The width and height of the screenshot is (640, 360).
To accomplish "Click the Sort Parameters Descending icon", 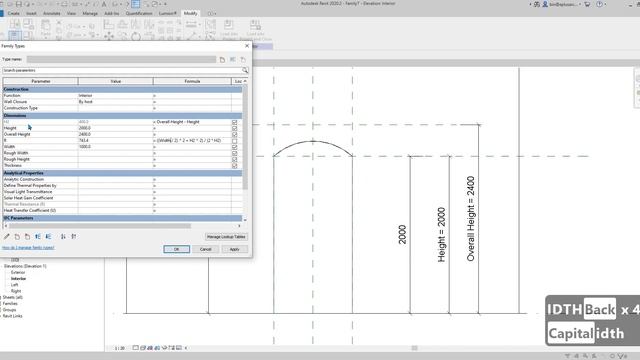I will (74, 236).
